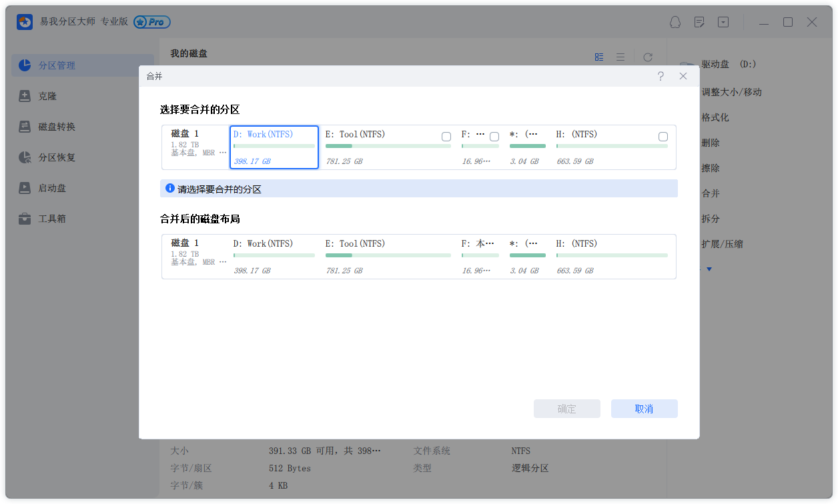Open the title bar dropdown menu box

723,22
